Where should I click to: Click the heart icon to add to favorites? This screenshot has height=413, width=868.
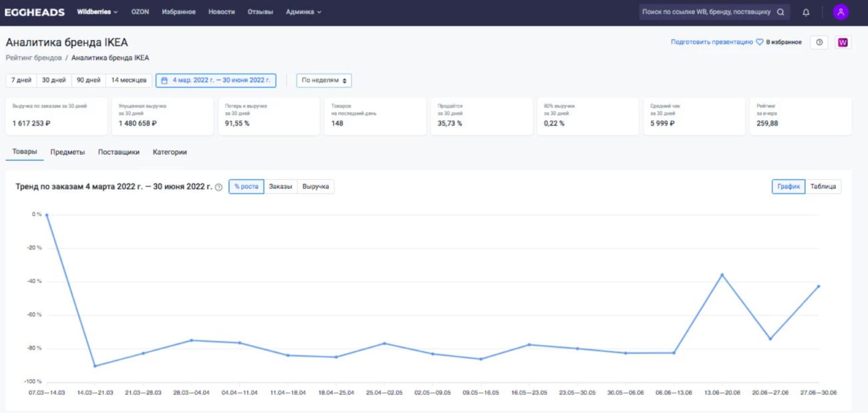(x=759, y=42)
